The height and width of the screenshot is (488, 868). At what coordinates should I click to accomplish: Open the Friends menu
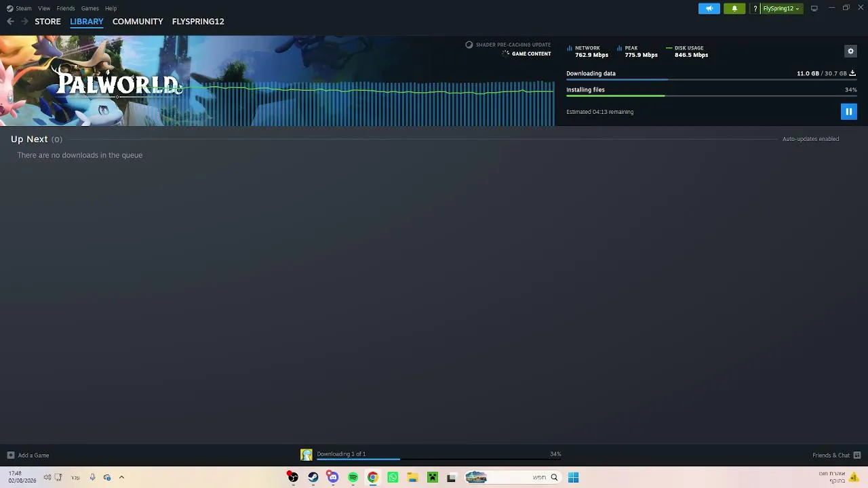(x=66, y=8)
